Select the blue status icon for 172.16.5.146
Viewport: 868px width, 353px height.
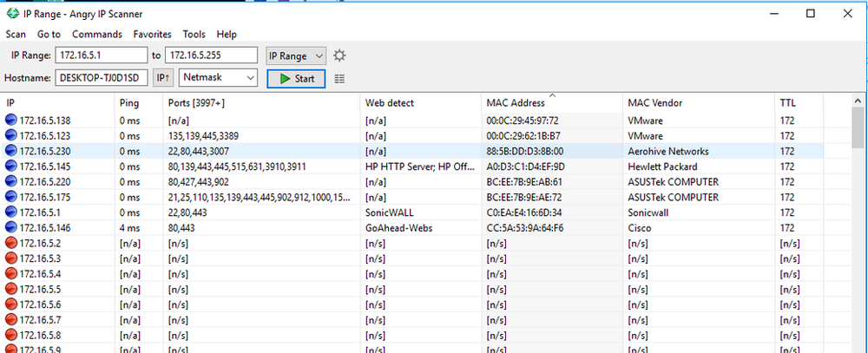click(11, 227)
